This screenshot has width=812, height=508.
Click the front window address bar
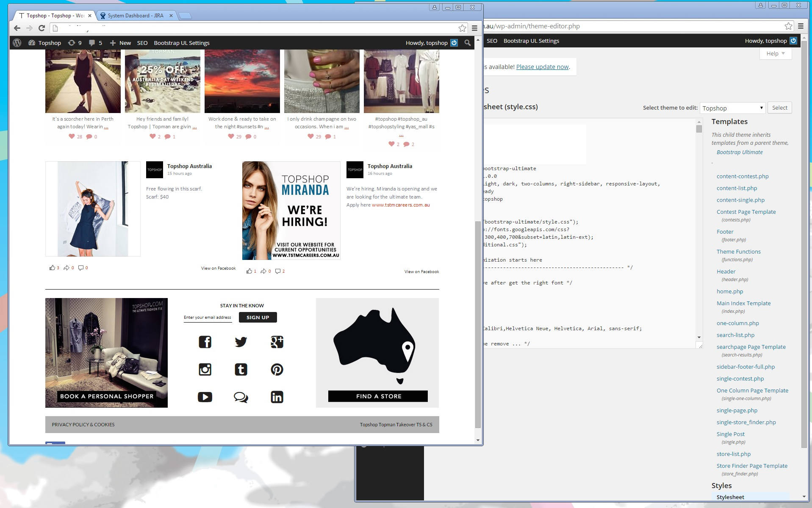(258, 28)
